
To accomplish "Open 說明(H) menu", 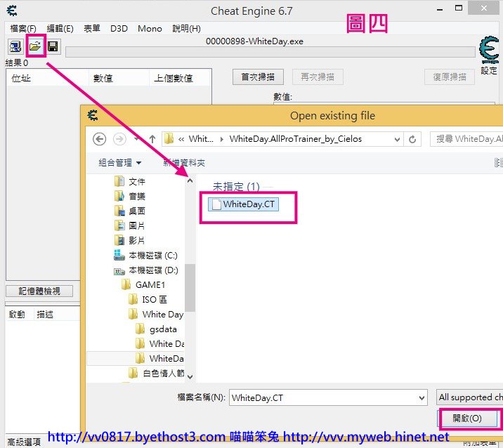I will pos(186,29).
